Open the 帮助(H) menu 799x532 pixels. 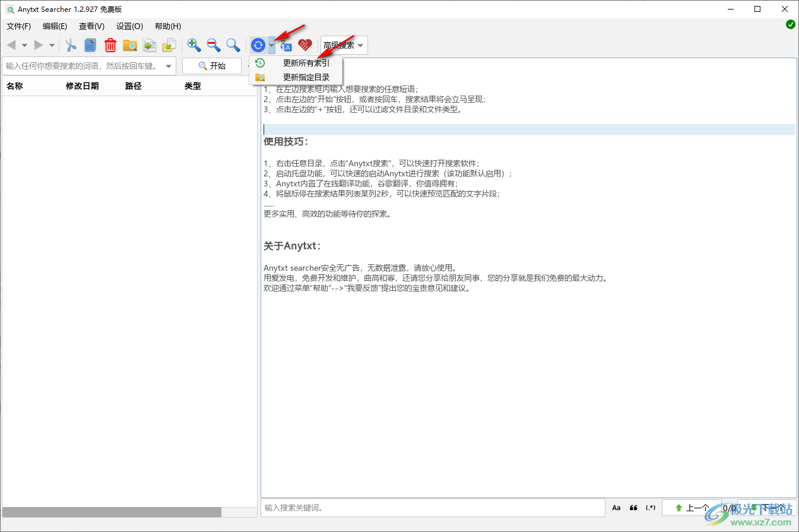(167, 26)
